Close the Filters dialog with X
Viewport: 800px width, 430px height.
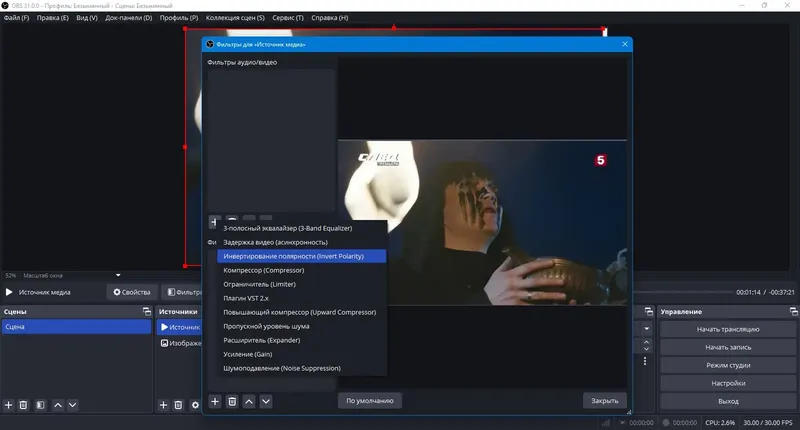[x=624, y=44]
